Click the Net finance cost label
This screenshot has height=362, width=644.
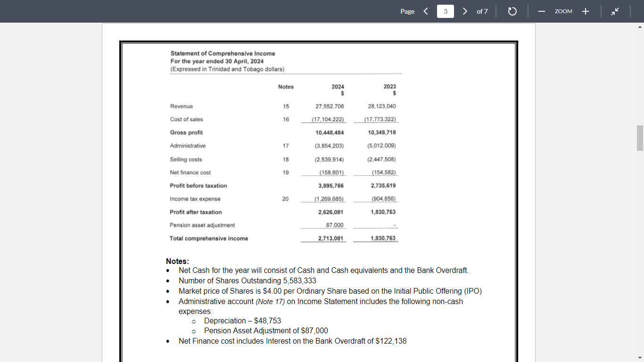tap(190, 173)
